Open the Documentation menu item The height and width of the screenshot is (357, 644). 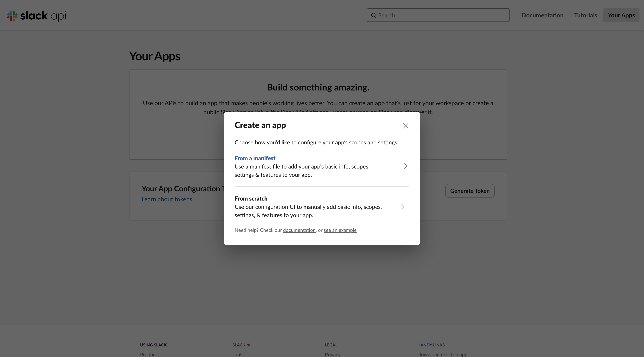[x=542, y=15]
